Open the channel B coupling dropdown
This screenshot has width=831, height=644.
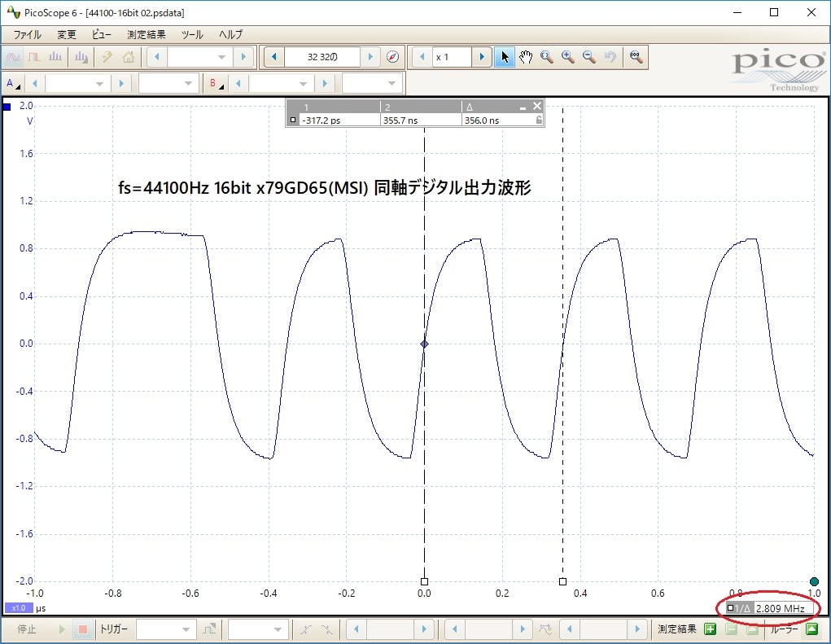(391, 83)
